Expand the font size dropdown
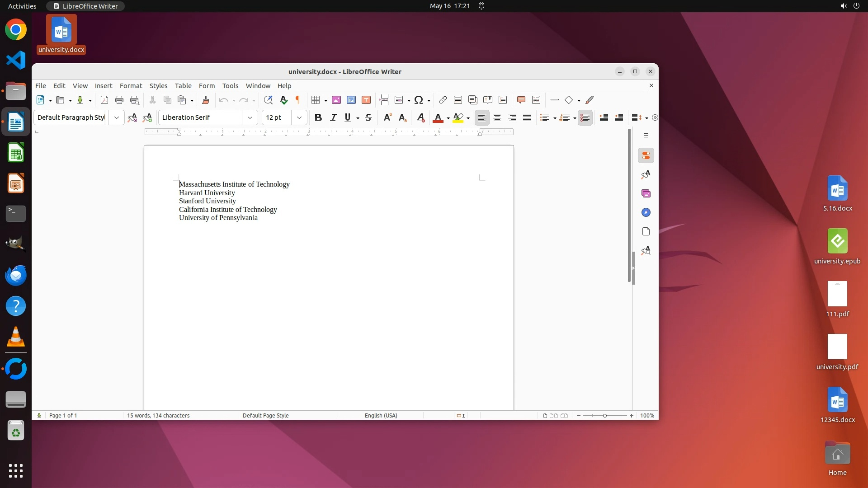Viewport: 868px width, 488px height. tap(299, 118)
